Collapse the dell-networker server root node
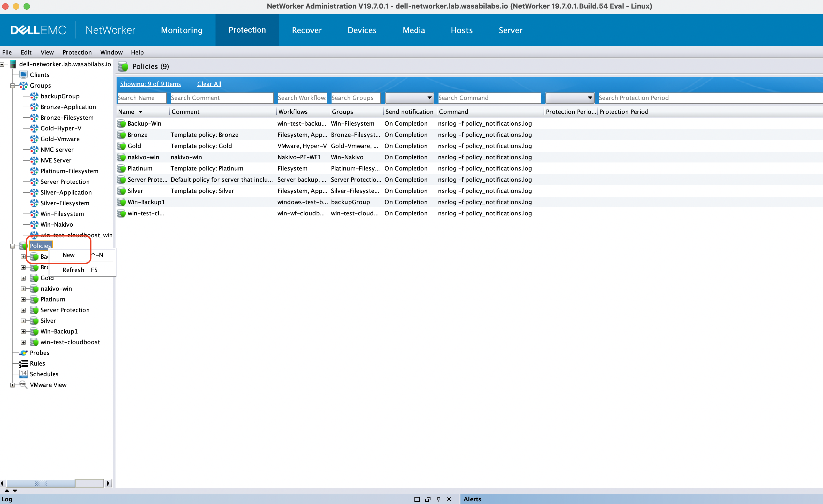The height and width of the screenshot is (504, 823). pyautogui.click(x=2, y=64)
